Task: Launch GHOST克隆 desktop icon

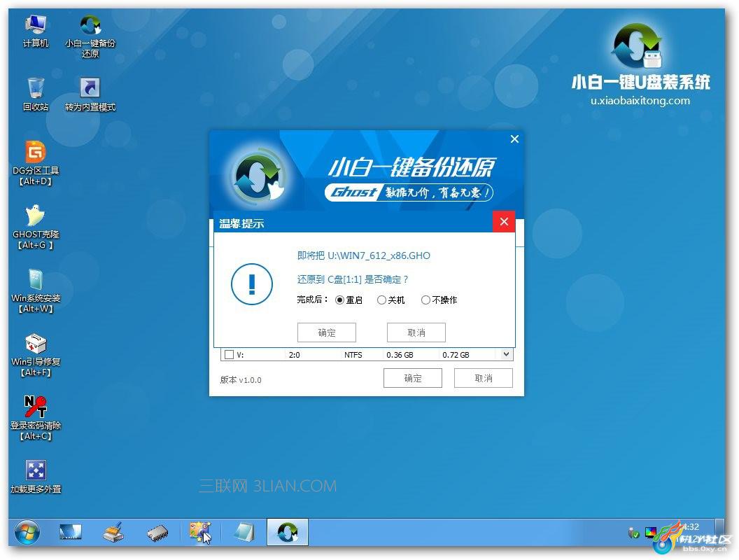Action: tap(36, 227)
